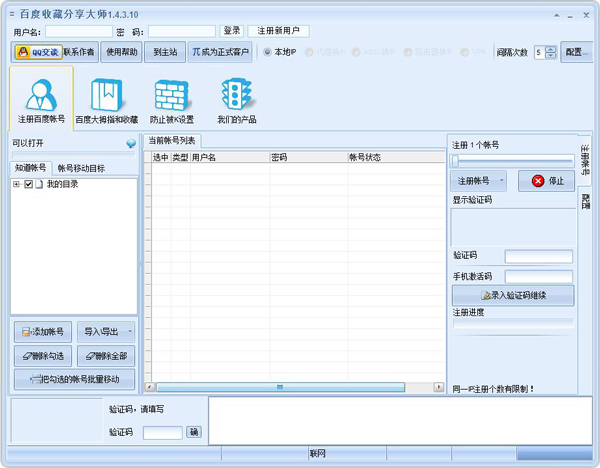This screenshot has width=600, height=468.
Task: Click the 用户名 column header
Action: tap(230, 157)
